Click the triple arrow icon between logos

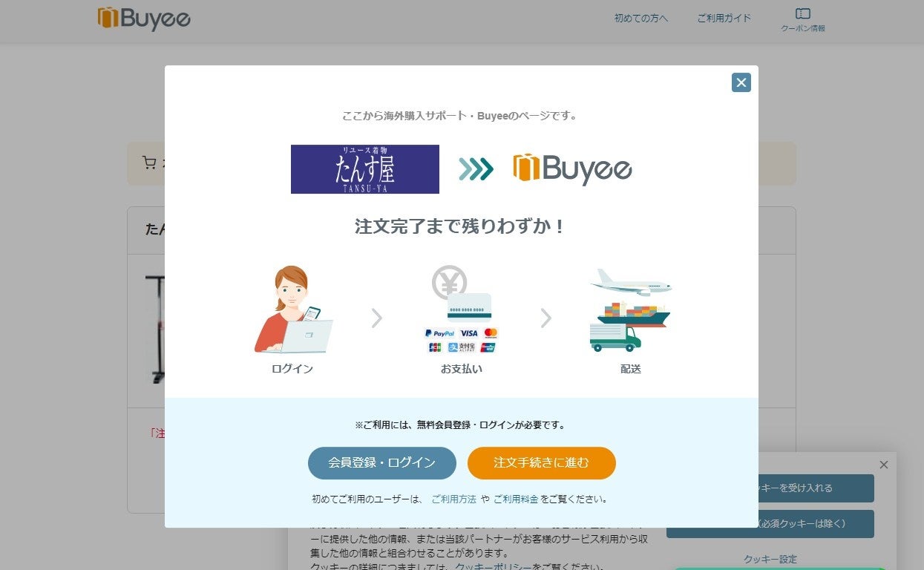(476, 169)
